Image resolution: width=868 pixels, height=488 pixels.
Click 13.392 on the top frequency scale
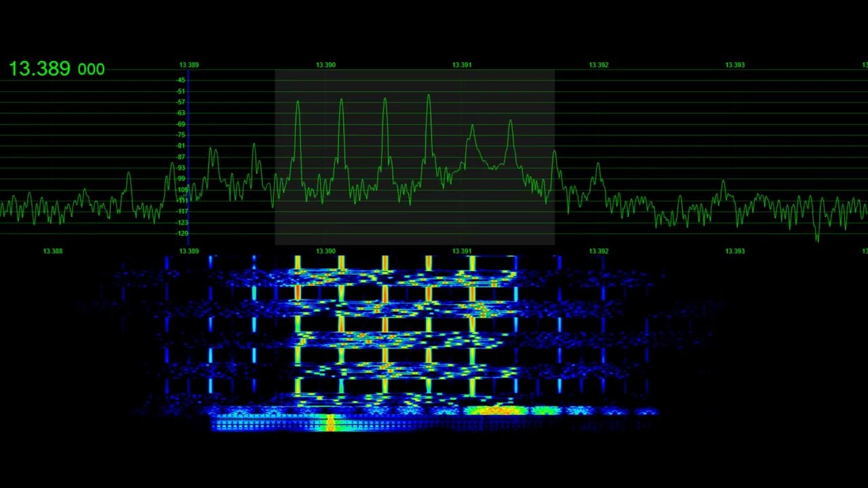(x=598, y=65)
